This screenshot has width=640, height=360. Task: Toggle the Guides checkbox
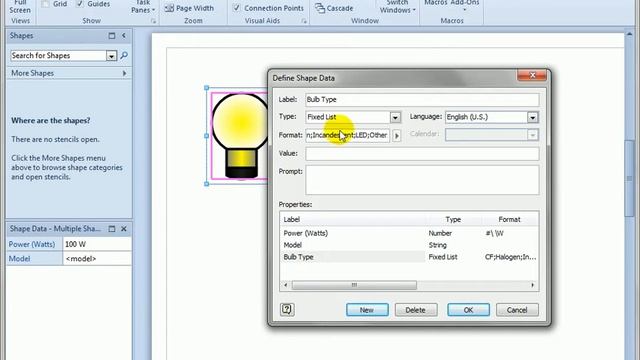(80, 4)
